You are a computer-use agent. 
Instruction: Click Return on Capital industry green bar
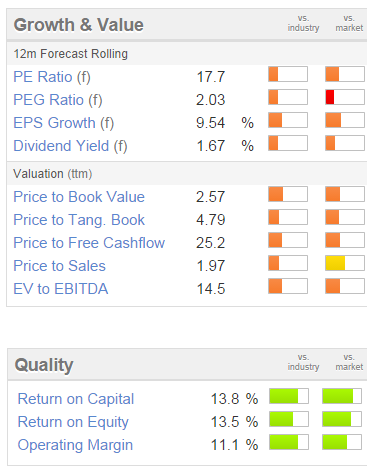(x=289, y=396)
